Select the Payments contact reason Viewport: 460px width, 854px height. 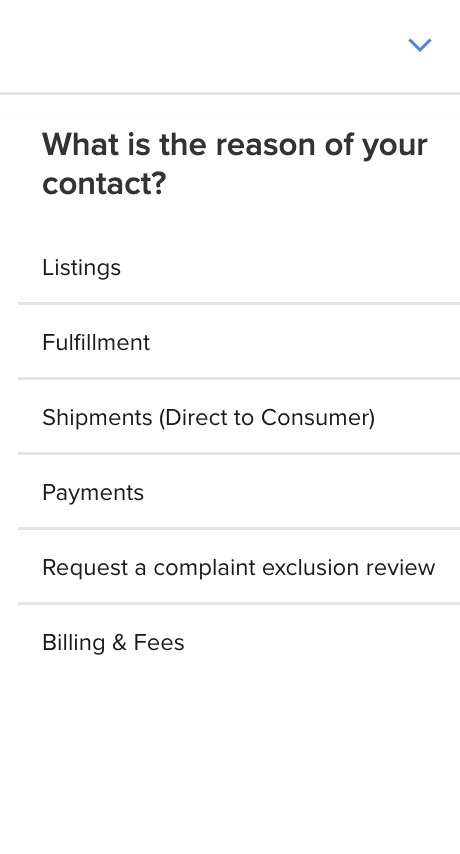[239, 492]
